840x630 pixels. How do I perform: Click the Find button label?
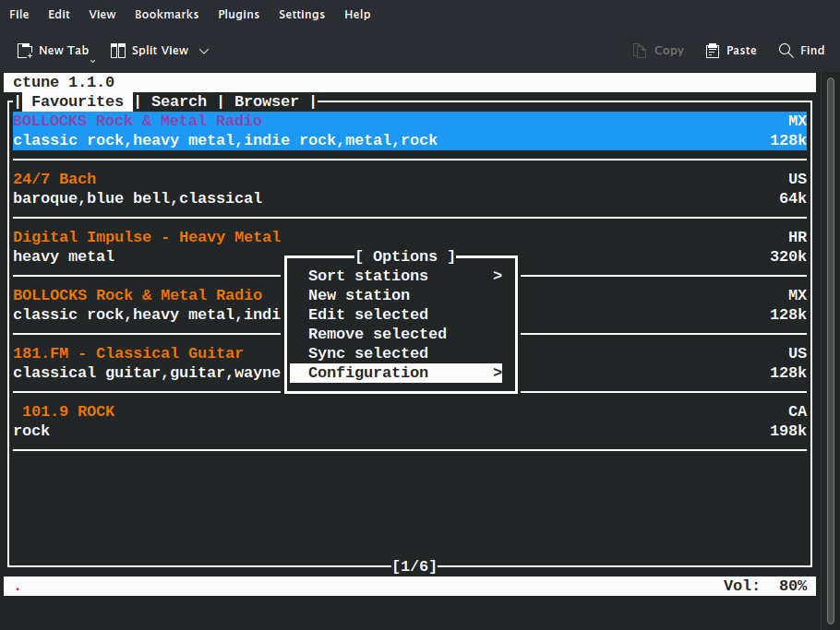[812, 51]
